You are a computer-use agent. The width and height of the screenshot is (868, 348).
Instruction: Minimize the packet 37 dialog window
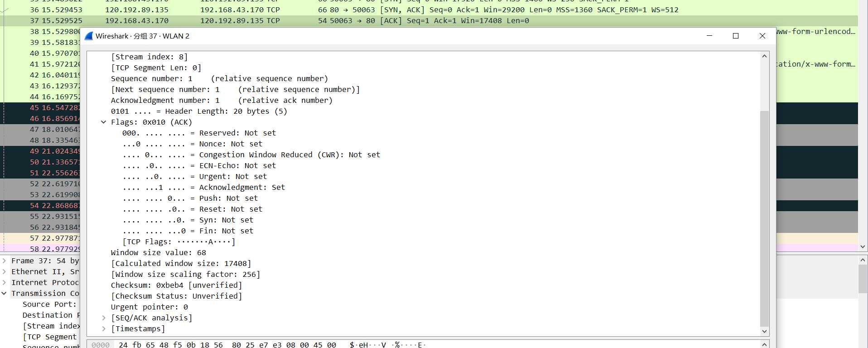pyautogui.click(x=709, y=36)
